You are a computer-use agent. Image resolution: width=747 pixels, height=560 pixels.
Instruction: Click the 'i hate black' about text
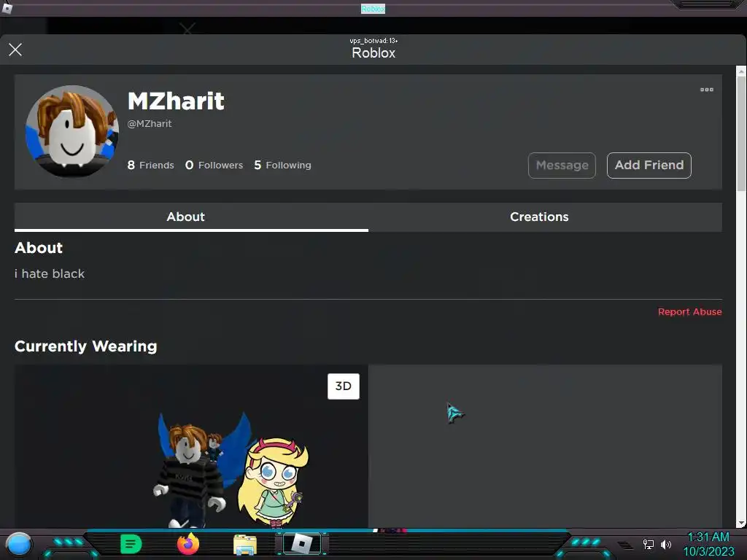[x=50, y=274]
